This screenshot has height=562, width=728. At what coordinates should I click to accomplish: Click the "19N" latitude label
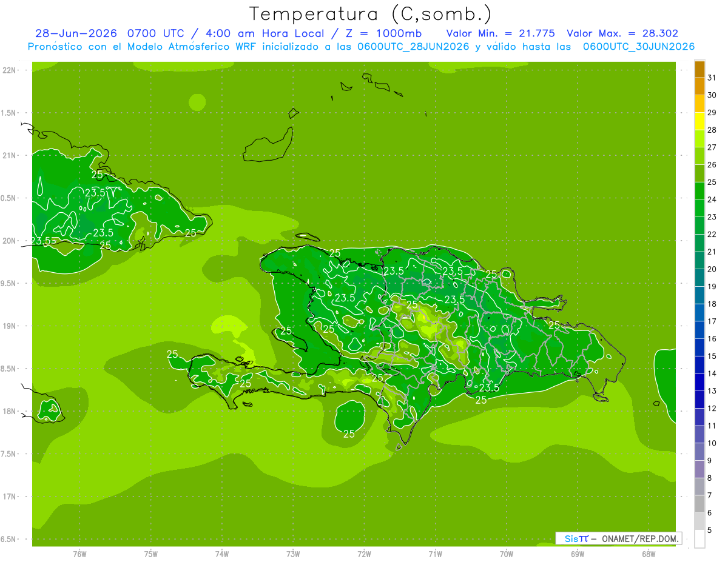coord(10,326)
